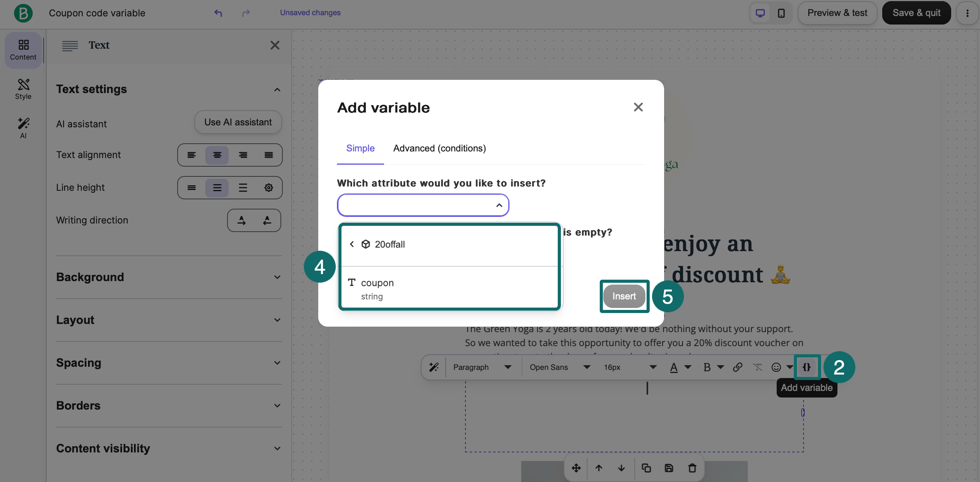Go back from the 20offall list
The height and width of the screenshot is (482, 980).
352,244
